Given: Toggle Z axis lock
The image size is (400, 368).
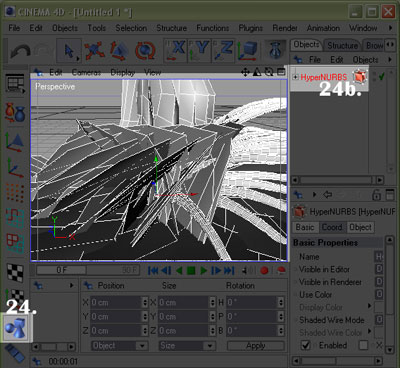Looking at the screenshot, I should [x=223, y=50].
